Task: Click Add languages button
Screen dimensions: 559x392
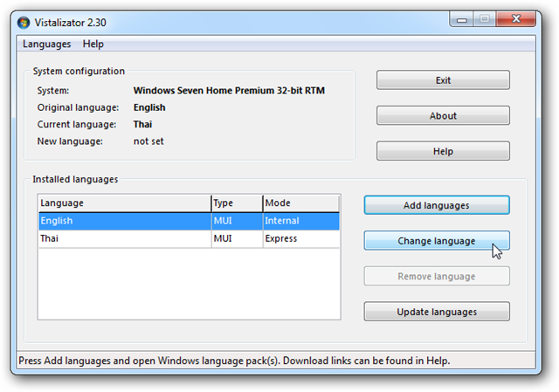Action: click(437, 205)
